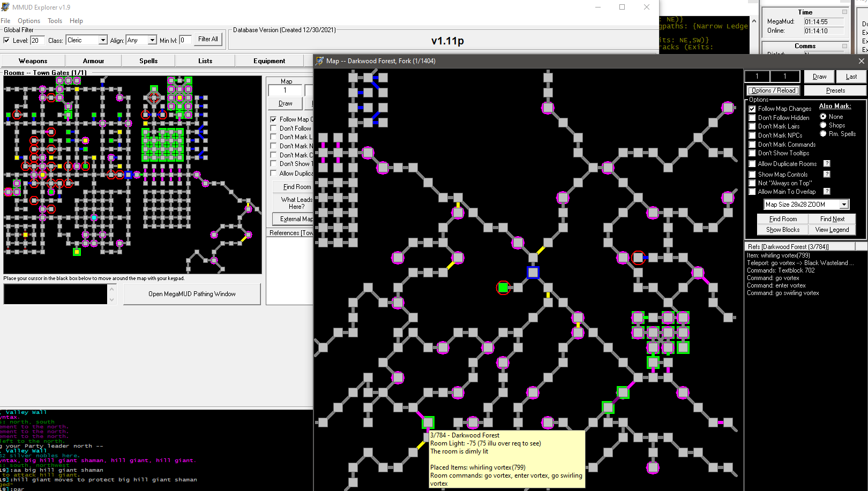Close the Darkwood Forest map window

(861, 61)
